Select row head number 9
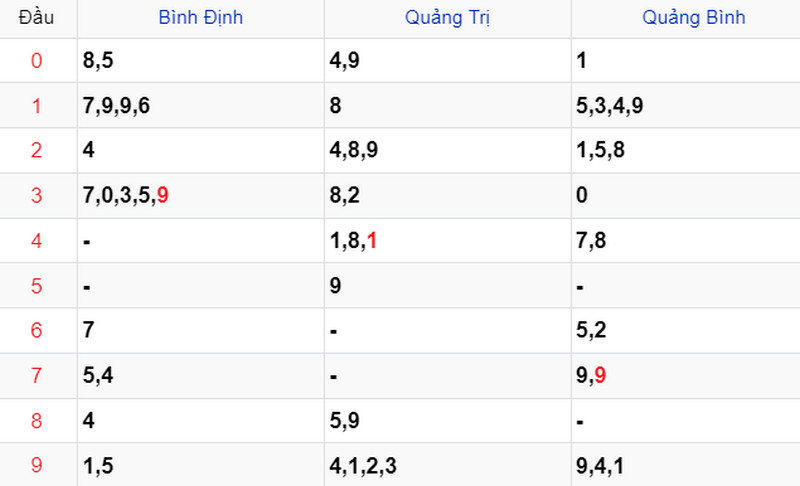The image size is (800, 486). click(36, 465)
